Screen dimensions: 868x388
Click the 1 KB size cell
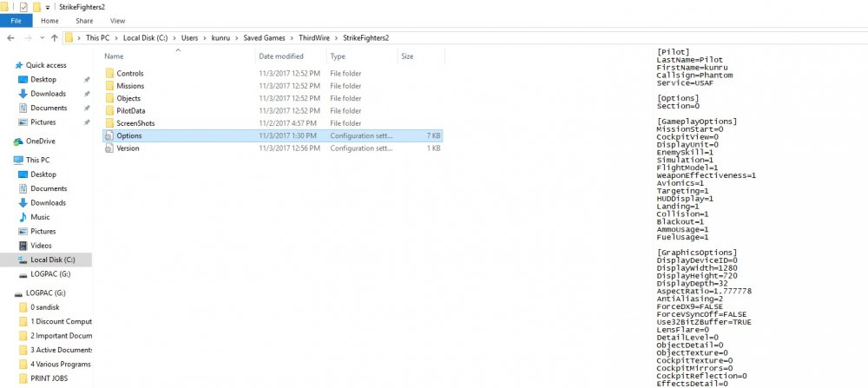point(434,148)
